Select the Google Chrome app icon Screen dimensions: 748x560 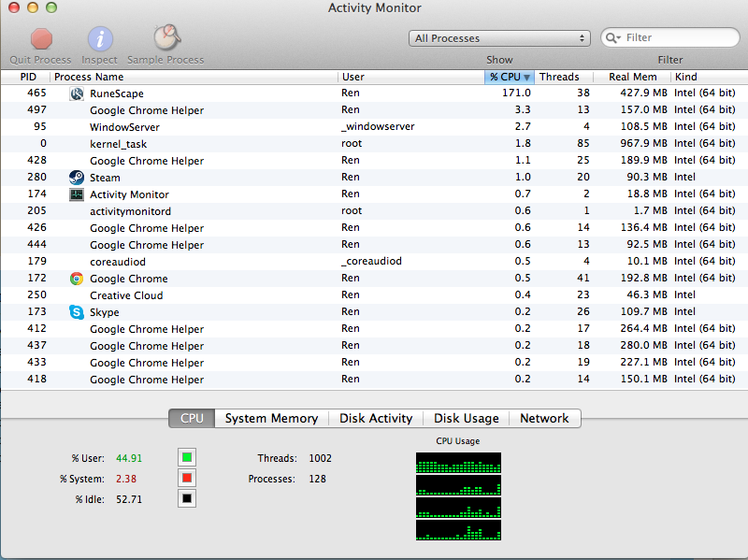(77, 279)
